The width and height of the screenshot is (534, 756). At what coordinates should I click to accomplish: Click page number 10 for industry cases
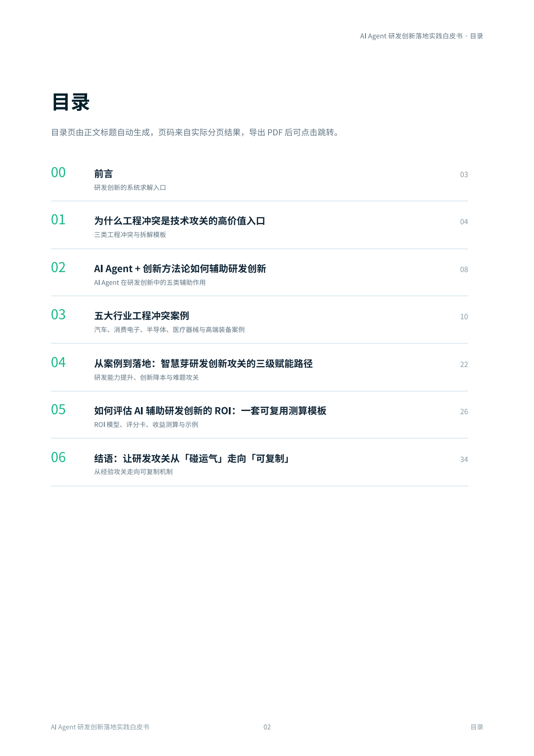click(464, 317)
